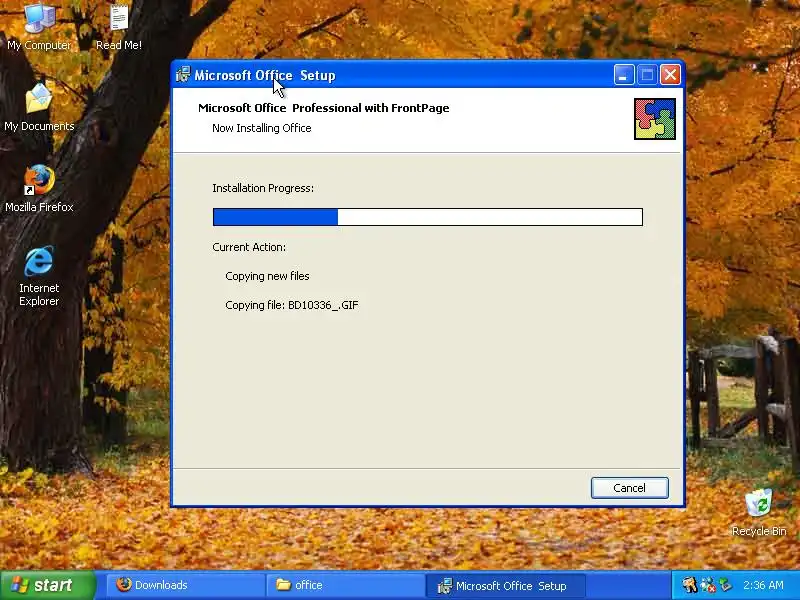This screenshot has width=800, height=600.
Task: Click the 'Current Action:' label
Action: 249,247
